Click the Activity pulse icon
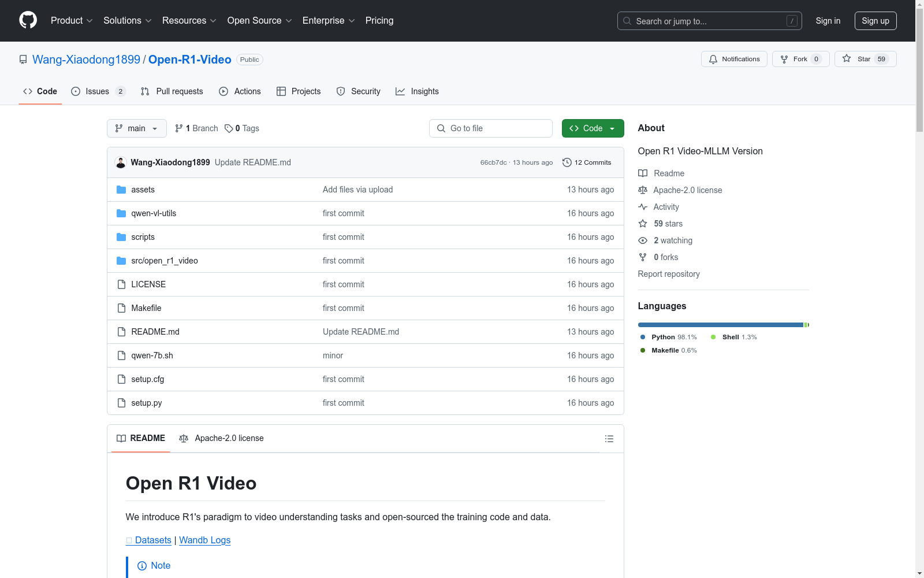The height and width of the screenshot is (578, 924). [643, 207]
